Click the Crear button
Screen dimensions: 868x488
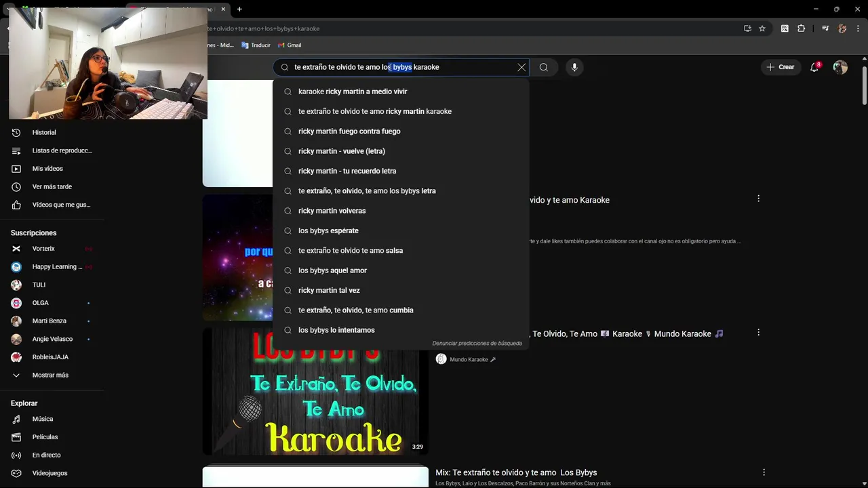point(780,67)
